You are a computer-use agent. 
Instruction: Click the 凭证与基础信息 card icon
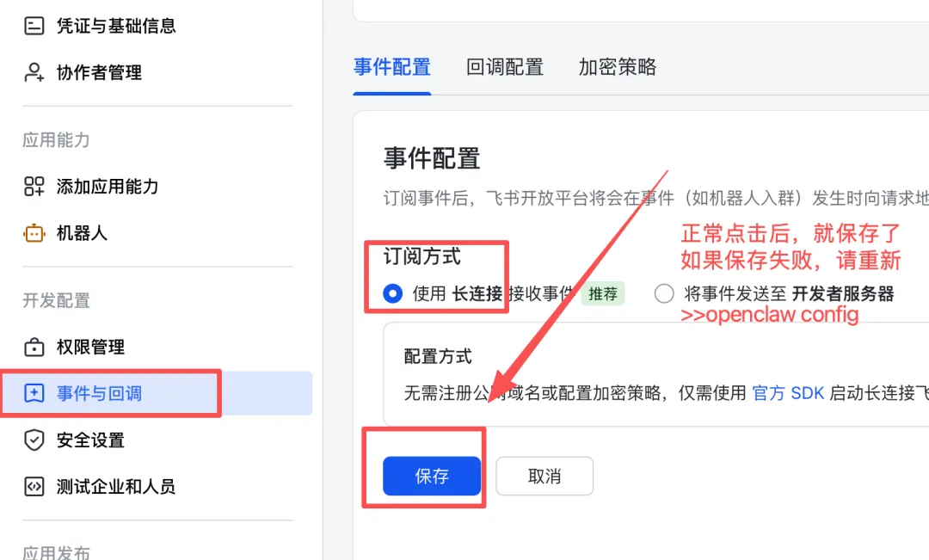tap(34, 26)
